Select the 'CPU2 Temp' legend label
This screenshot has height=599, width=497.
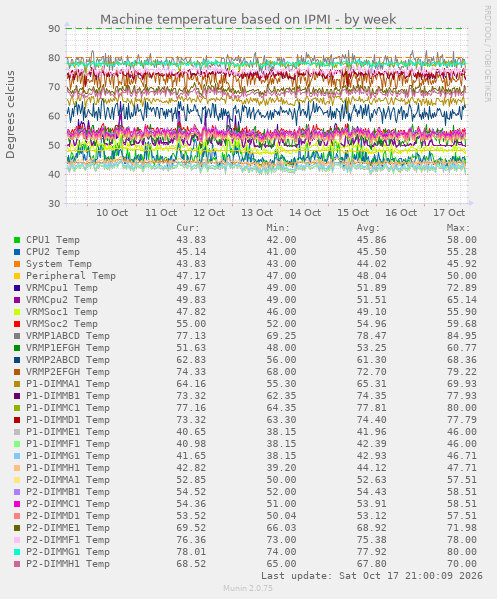point(53,252)
